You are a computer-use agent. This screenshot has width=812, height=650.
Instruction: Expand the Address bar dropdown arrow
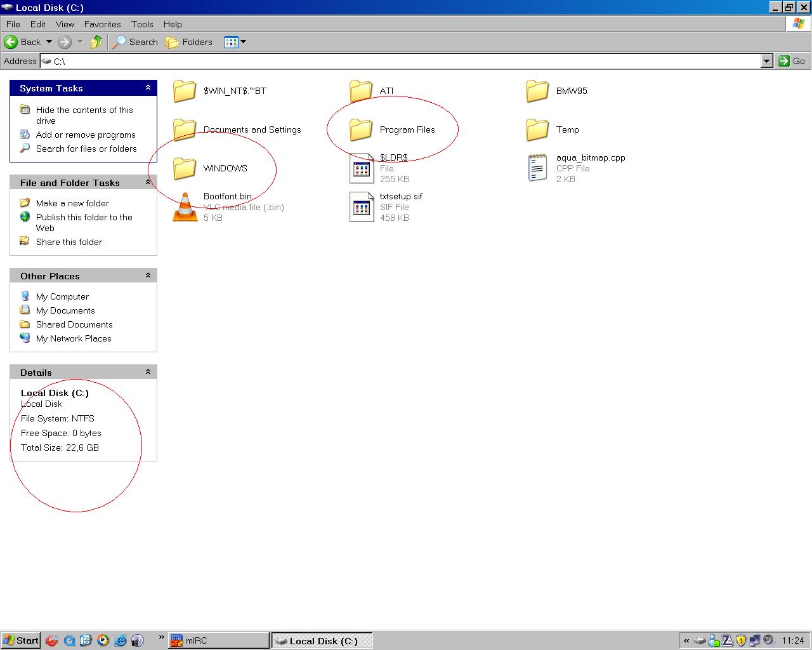coord(766,61)
